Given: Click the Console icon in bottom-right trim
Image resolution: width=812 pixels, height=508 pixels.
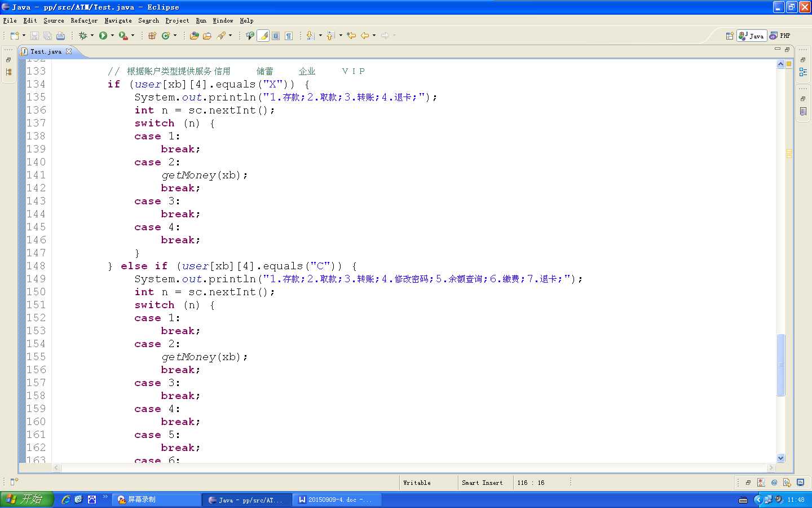Looking at the screenshot, I should click(x=801, y=483).
